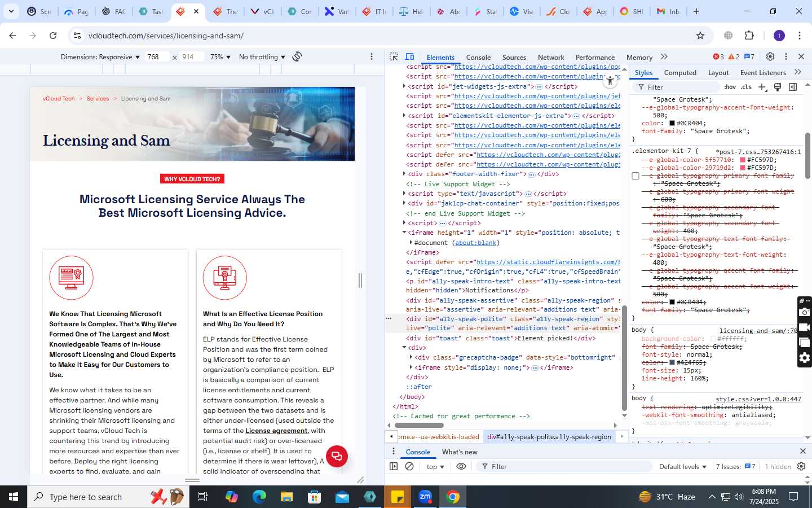
Task: Rotate the device viewport orientation
Action: (x=297, y=56)
